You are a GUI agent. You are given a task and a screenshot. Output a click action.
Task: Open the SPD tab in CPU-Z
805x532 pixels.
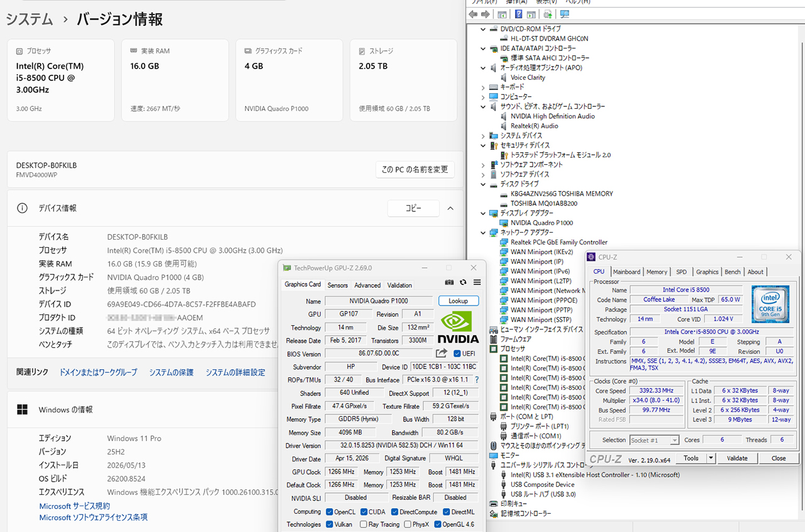[681, 272]
